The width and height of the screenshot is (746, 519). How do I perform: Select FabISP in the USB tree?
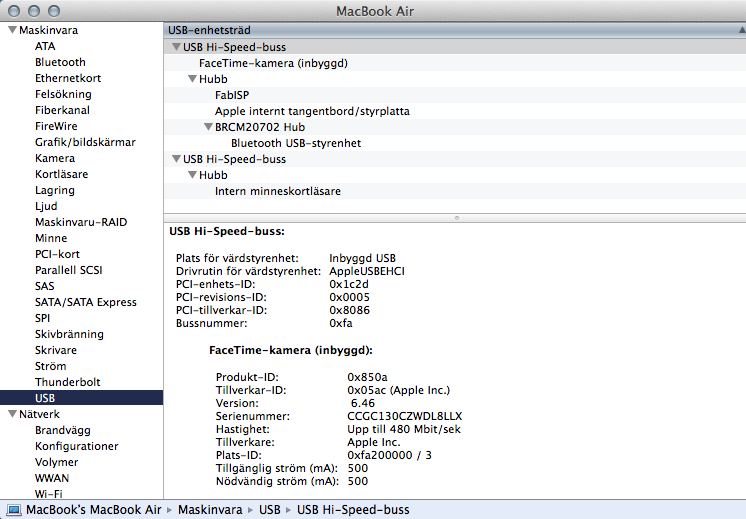tap(454, 95)
